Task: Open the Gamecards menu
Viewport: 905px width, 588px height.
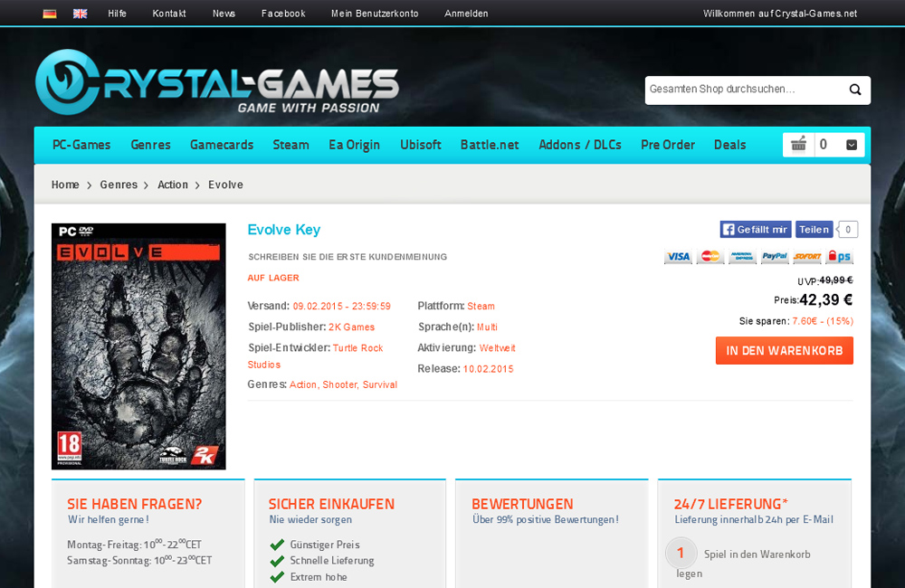Action: click(222, 145)
